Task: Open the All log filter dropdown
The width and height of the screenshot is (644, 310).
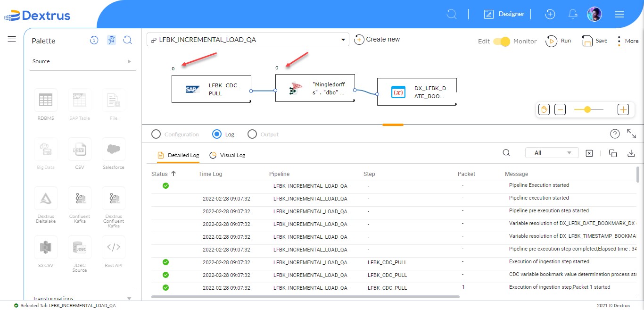Action: [552, 153]
